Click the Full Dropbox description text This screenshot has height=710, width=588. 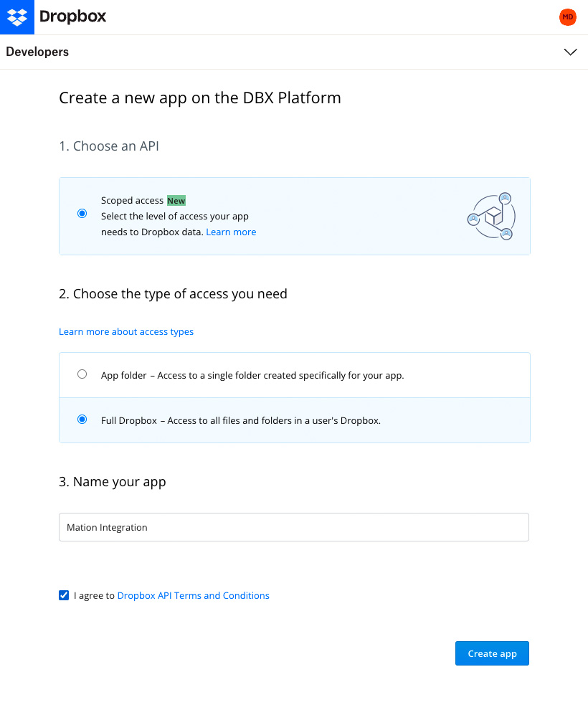[241, 421]
